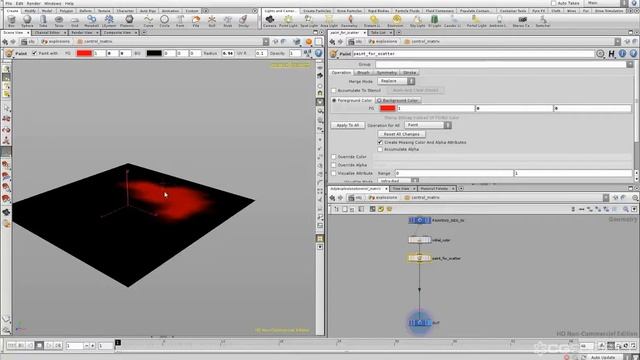This screenshot has width=640, height=360.
Task: Switch to the Stroke parameter tab
Action: click(x=409, y=72)
